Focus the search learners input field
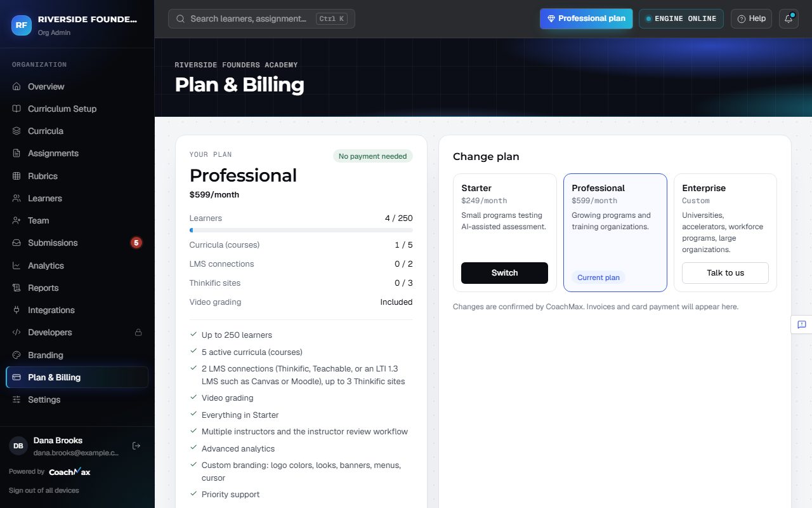This screenshot has height=508, width=812. tap(261, 18)
